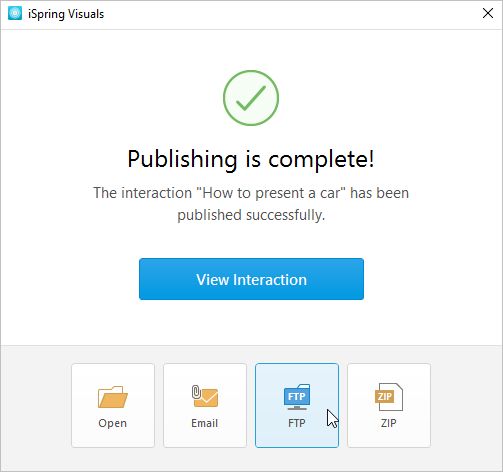This screenshot has height=472, width=503.
Task: Click the 'published successfully.' message line
Action: (251, 215)
